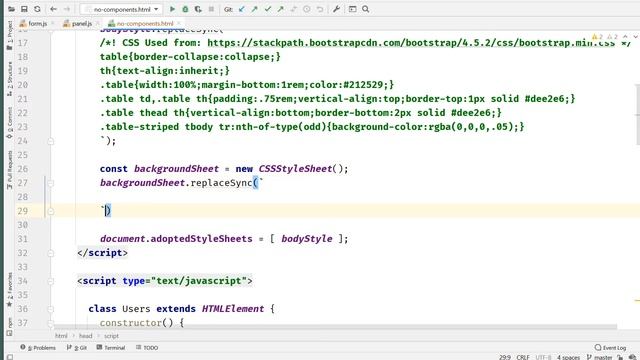Close the form.js tab
This screenshot has width=640, height=360.
click(x=53, y=24)
